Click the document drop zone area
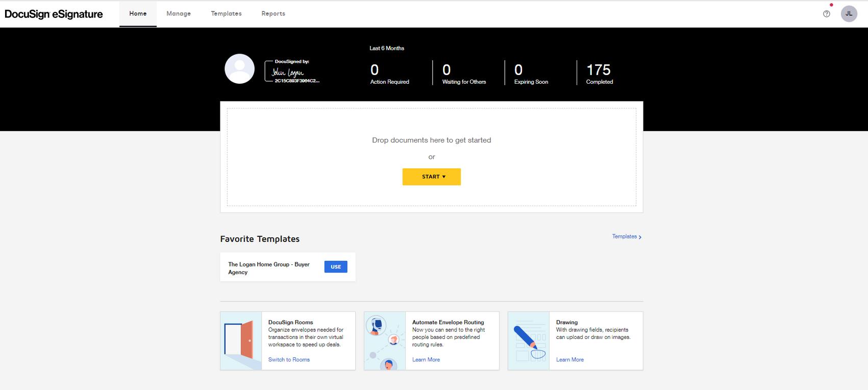 point(432,157)
